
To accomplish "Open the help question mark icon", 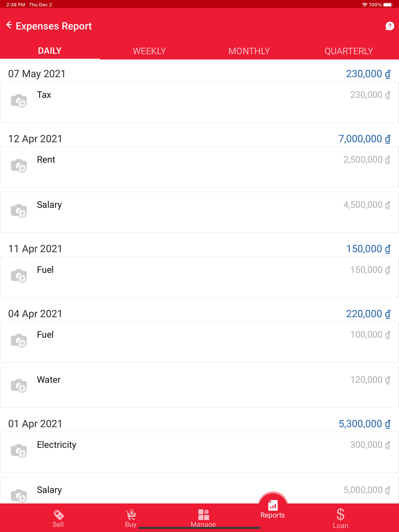I will [389, 26].
